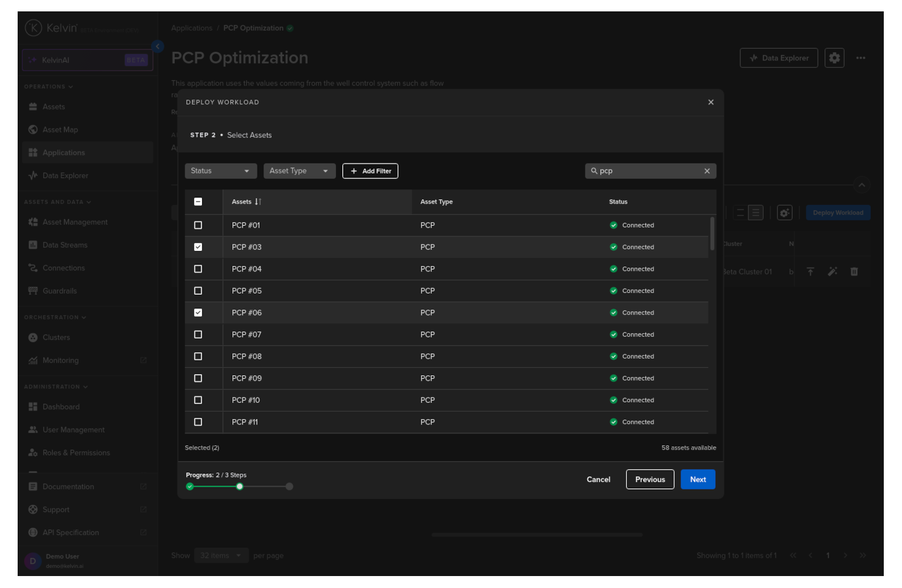Collapse the sidebar with the arrow icon
The image size is (902, 588).
[158, 47]
